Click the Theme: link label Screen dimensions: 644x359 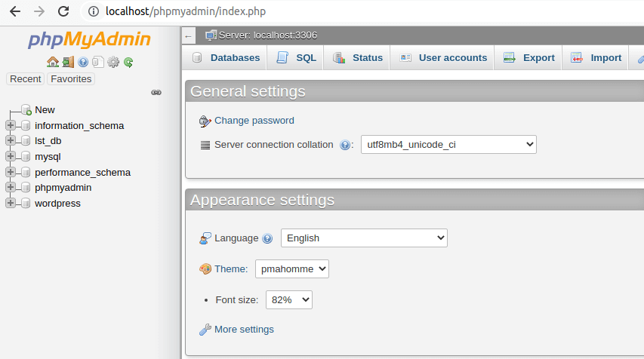(x=231, y=269)
